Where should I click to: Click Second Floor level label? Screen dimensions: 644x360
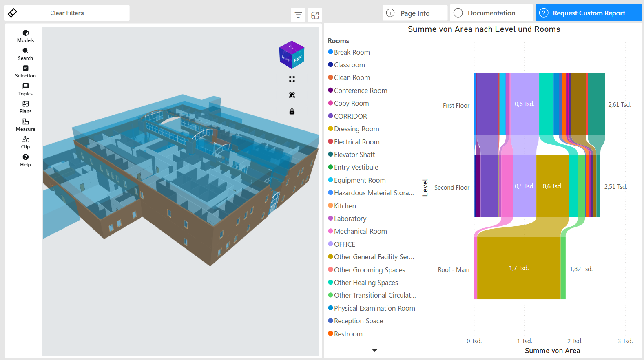pyautogui.click(x=452, y=188)
